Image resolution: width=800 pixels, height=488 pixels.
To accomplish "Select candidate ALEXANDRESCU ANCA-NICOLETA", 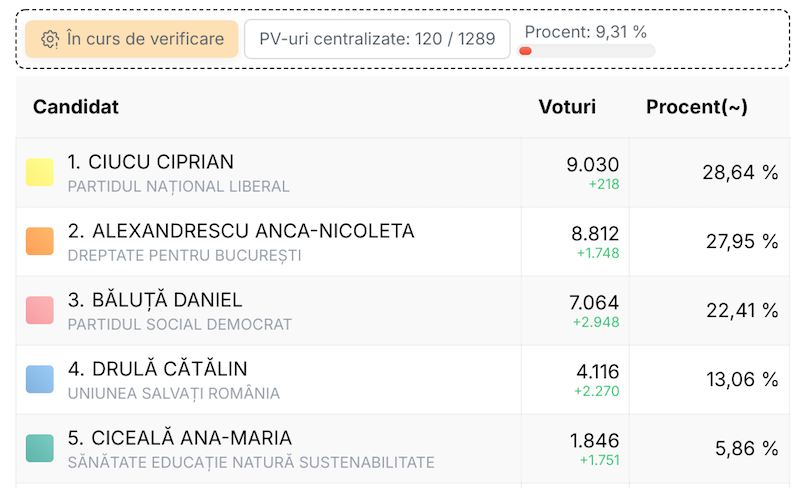I will (240, 231).
